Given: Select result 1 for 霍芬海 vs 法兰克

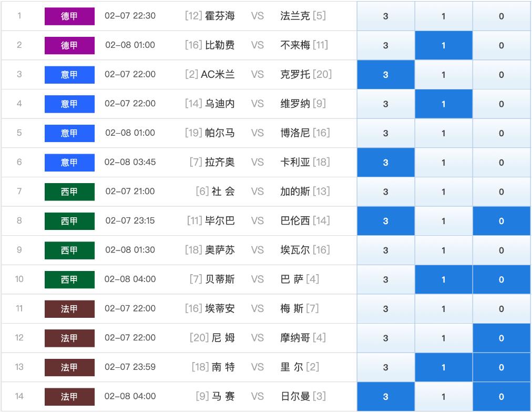Looking at the screenshot, I should point(444,16).
